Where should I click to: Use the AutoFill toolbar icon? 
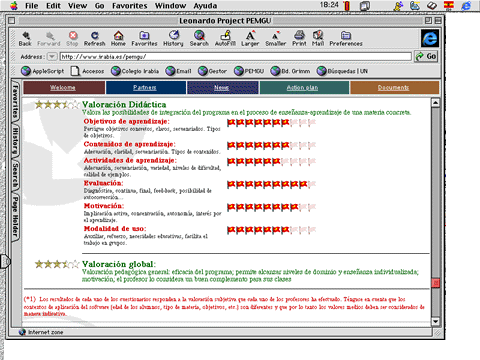(x=225, y=39)
